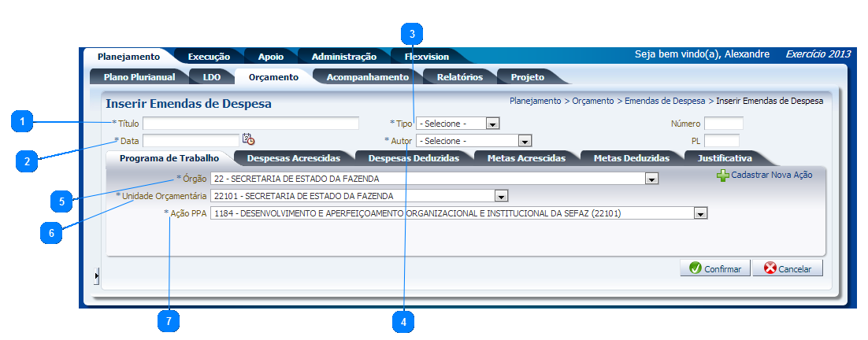Image resolution: width=868 pixels, height=340 pixels.
Task: Click the Cancelar button
Action: pyautogui.click(x=788, y=268)
